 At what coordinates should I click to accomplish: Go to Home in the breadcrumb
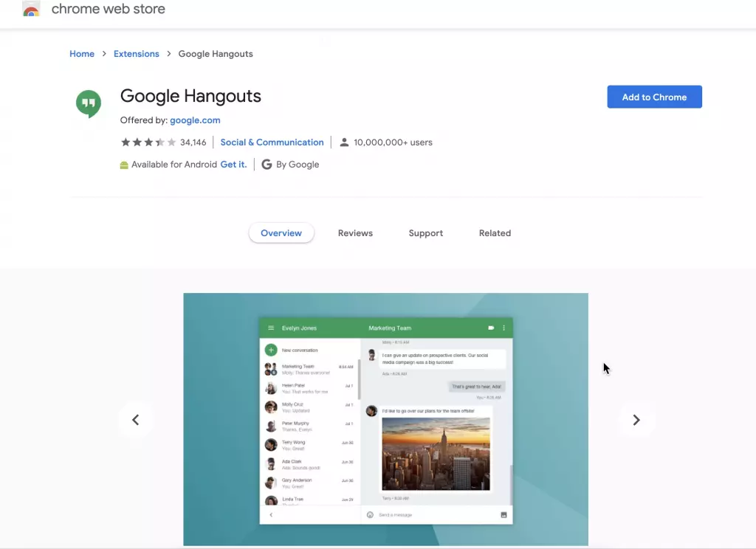(x=82, y=54)
